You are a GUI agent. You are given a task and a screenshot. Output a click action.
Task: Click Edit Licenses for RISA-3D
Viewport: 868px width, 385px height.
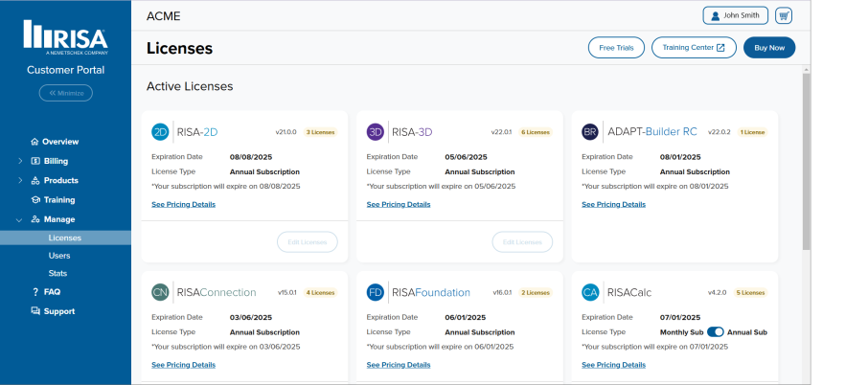click(x=522, y=241)
